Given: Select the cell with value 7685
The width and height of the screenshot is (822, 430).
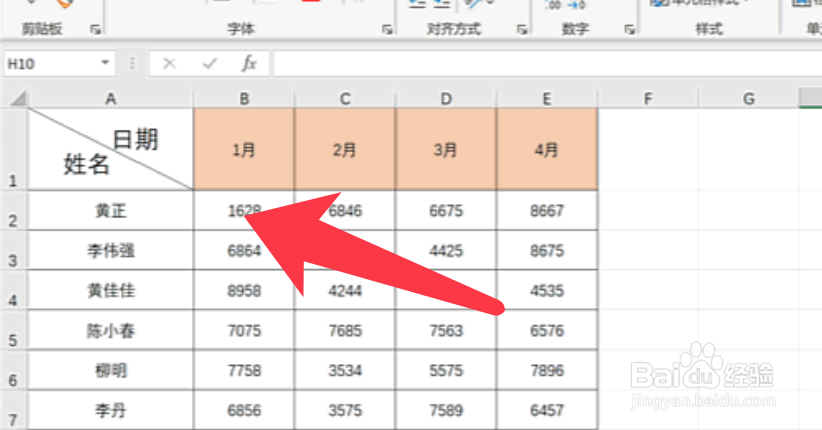Looking at the screenshot, I should [344, 330].
